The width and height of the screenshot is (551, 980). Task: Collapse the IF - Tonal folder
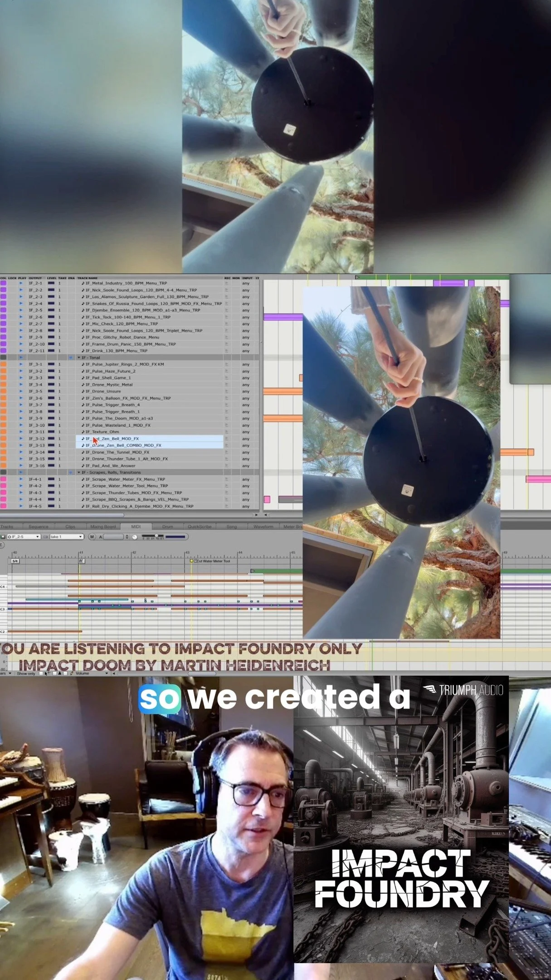coord(79,358)
